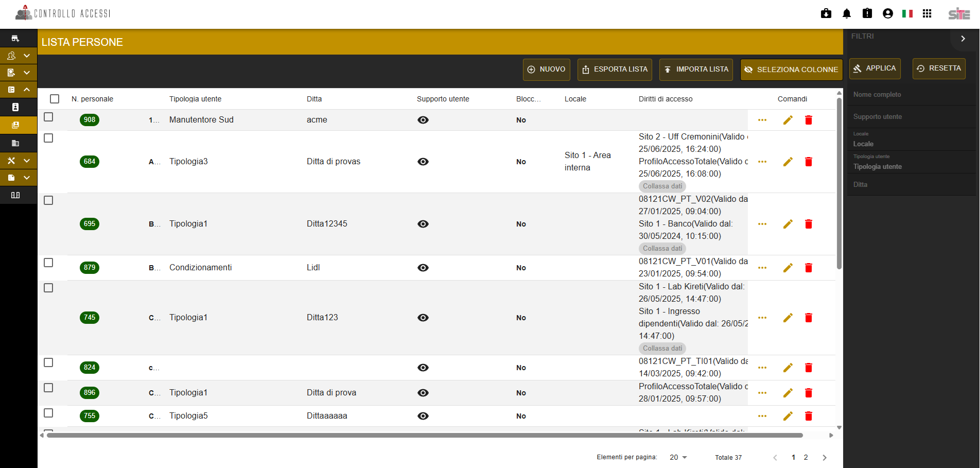Screen dimensions: 980x468
Task: Click the NUOVO button
Action: coord(547,70)
